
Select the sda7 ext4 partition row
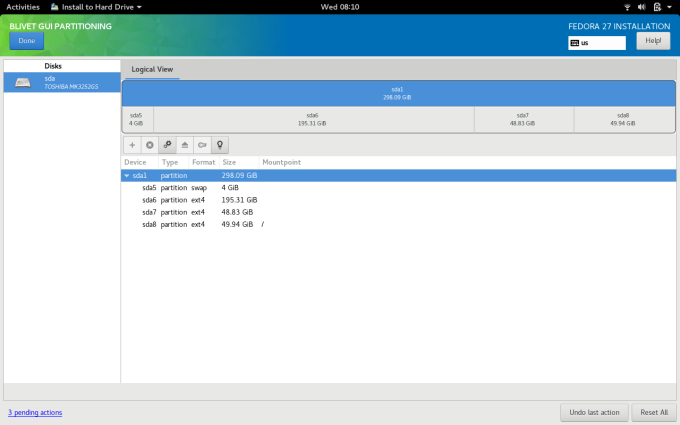coord(399,212)
